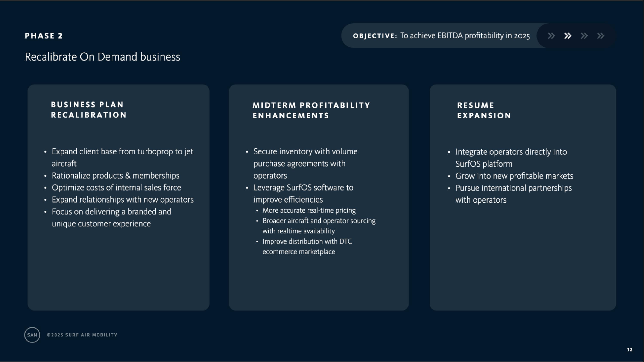Click the third double-chevron phase indicator
Image resolution: width=644 pixels, height=362 pixels.
pyautogui.click(x=584, y=36)
